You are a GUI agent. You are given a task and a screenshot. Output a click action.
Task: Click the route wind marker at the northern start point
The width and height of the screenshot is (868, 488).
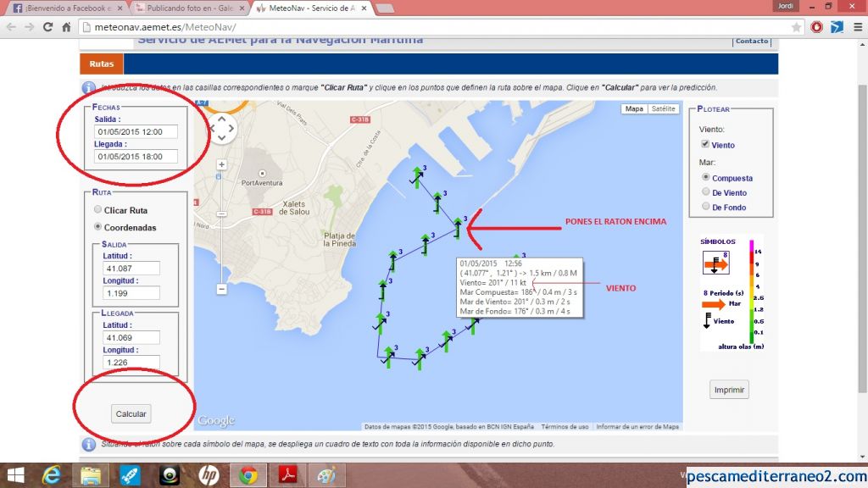click(x=417, y=176)
